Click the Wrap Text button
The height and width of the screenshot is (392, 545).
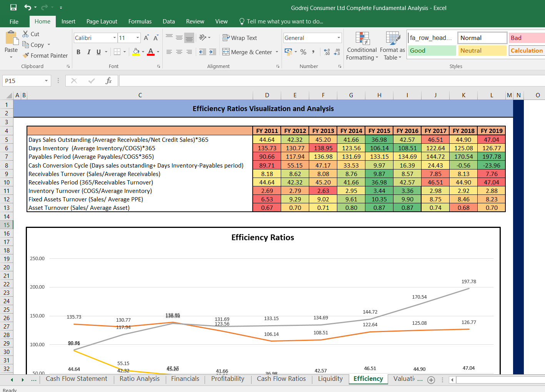[240, 38]
